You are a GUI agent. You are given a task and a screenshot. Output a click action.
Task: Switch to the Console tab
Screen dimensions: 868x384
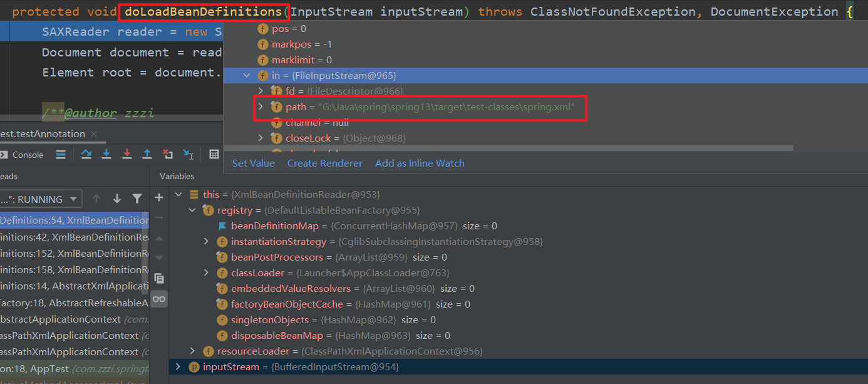(28, 155)
